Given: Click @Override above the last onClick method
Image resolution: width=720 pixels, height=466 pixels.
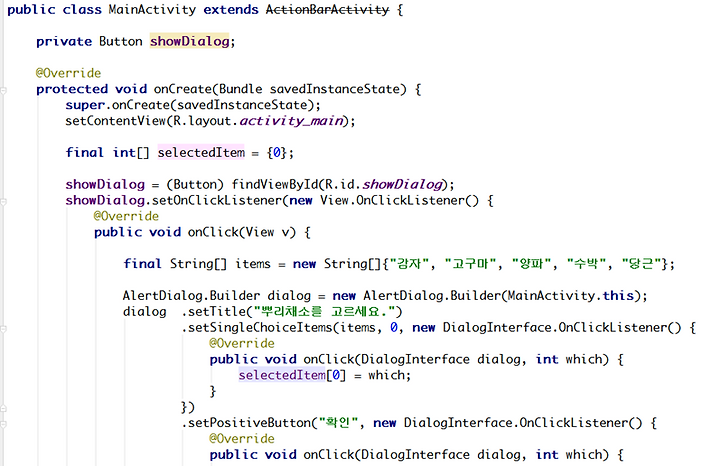Looking at the screenshot, I should tap(242, 439).
